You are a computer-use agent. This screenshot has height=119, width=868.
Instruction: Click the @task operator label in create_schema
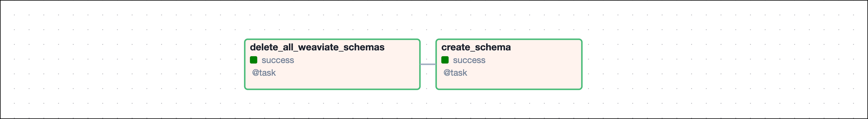[455, 73]
